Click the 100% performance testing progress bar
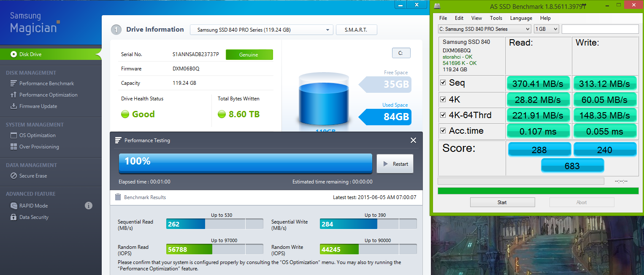The image size is (644, 275). pos(245,164)
